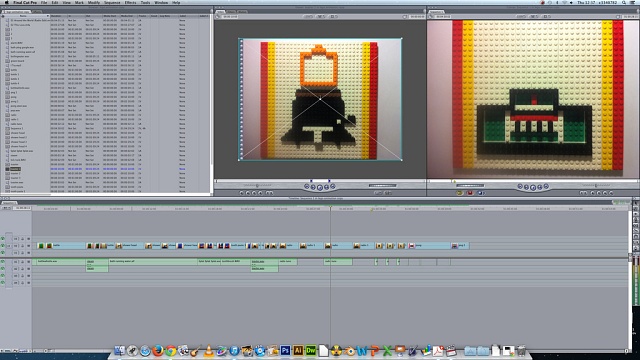Screen dimensions: 640x360
Task: Open the Final Cut Pro application menu
Action: [25, 2]
